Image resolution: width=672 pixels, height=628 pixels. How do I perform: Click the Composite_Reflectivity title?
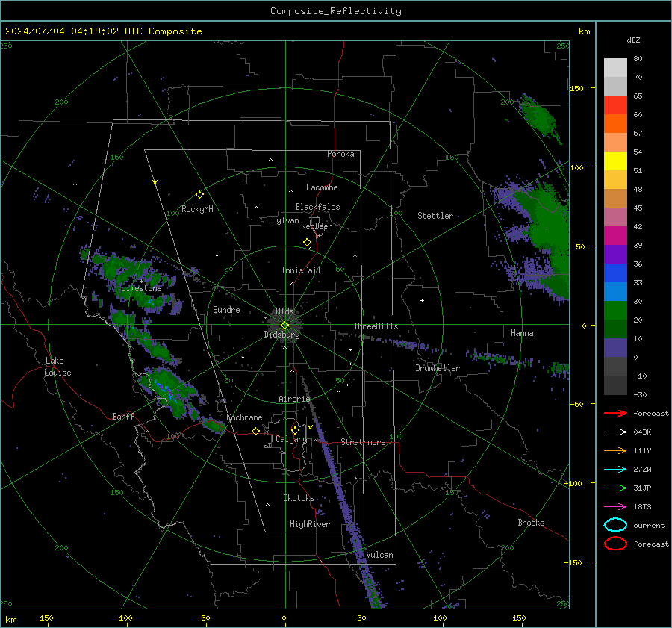point(335,11)
